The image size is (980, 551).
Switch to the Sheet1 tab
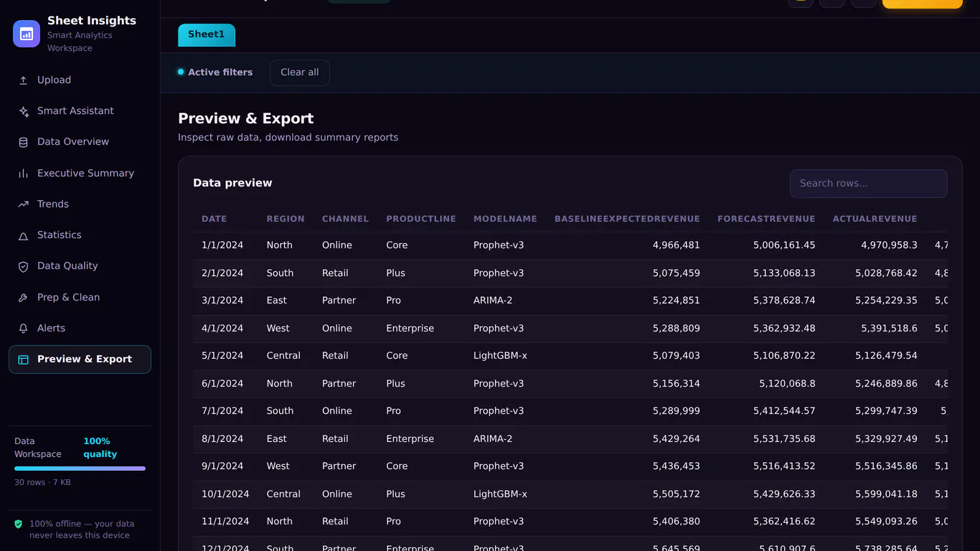coord(207,34)
